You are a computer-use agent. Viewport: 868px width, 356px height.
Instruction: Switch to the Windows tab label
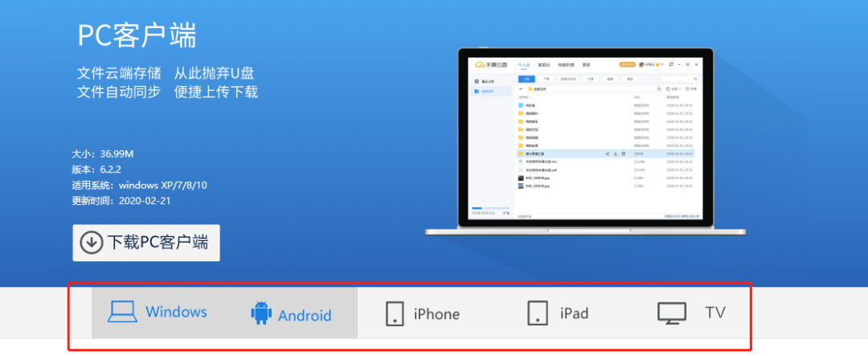(176, 312)
